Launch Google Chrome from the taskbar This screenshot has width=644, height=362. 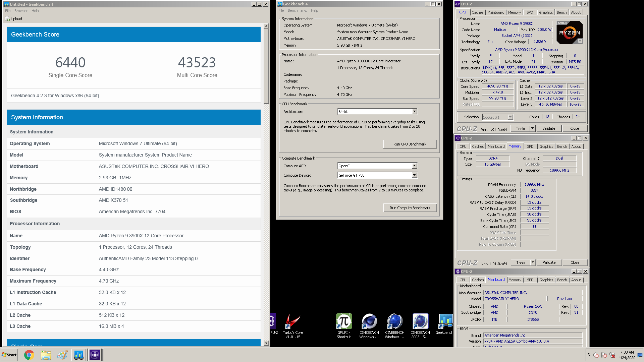coord(29,355)
